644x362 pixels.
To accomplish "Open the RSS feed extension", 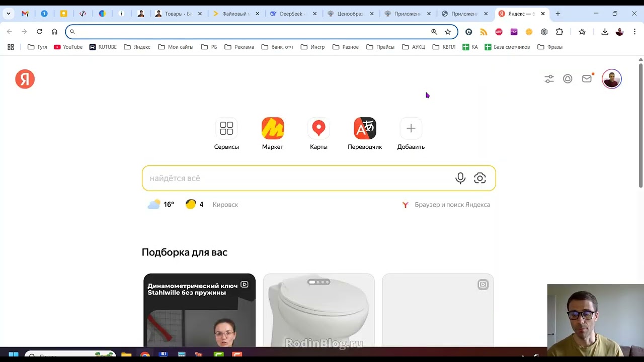I will 484,32.
